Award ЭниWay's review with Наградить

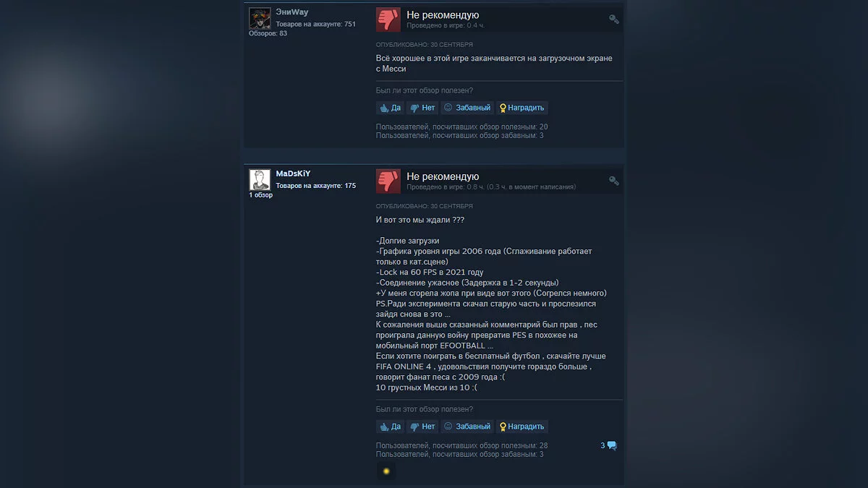(522, 108)
